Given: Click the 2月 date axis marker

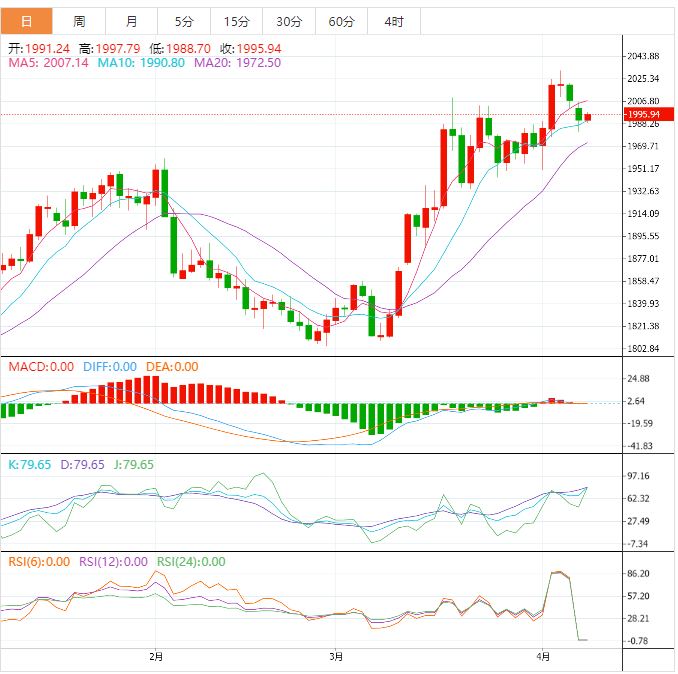Looking at the screenshot, I should point(156,657).
